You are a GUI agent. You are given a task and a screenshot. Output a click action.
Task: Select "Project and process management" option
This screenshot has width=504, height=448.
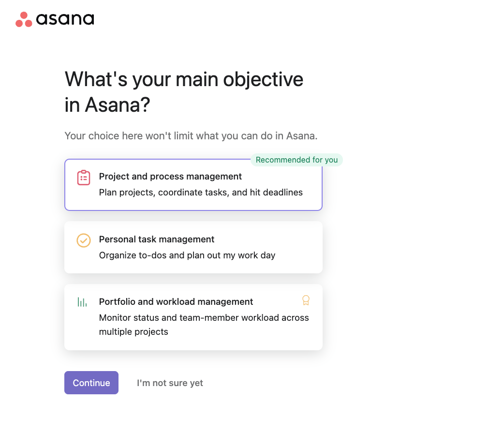click(193, 185)
